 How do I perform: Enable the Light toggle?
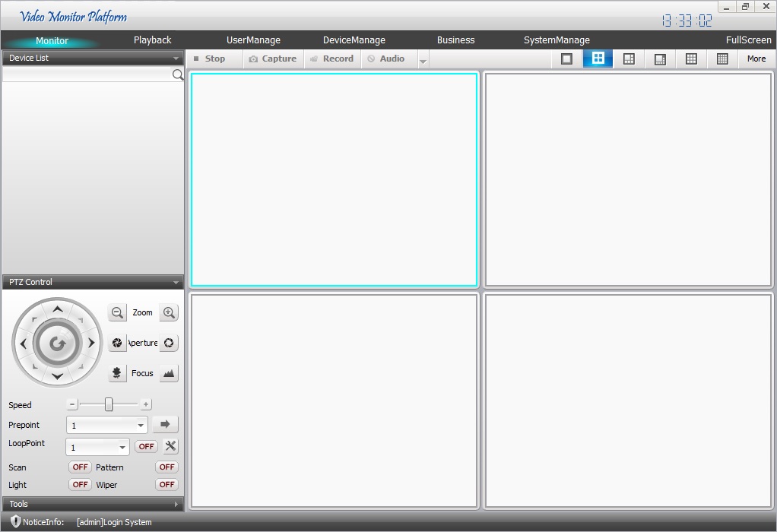(80, 484)
